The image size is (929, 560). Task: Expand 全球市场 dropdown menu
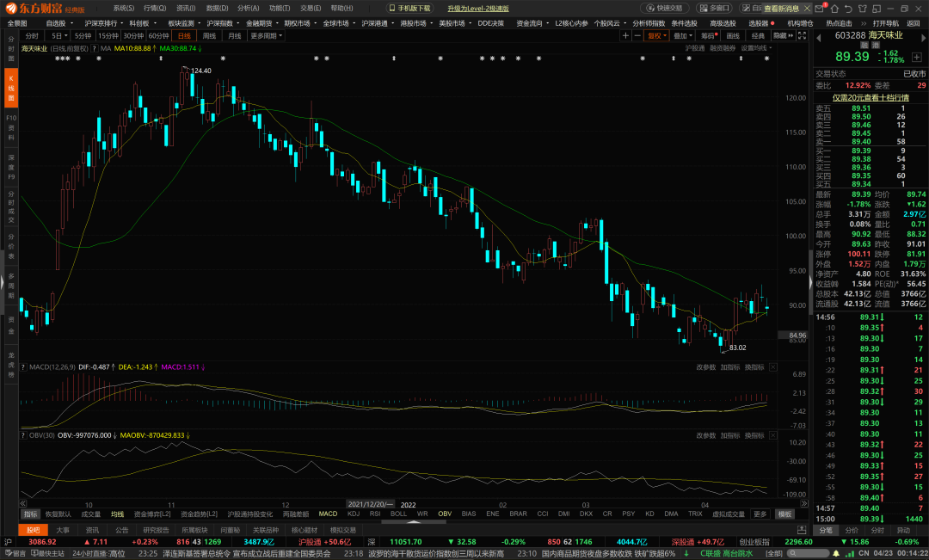[338, 23]
